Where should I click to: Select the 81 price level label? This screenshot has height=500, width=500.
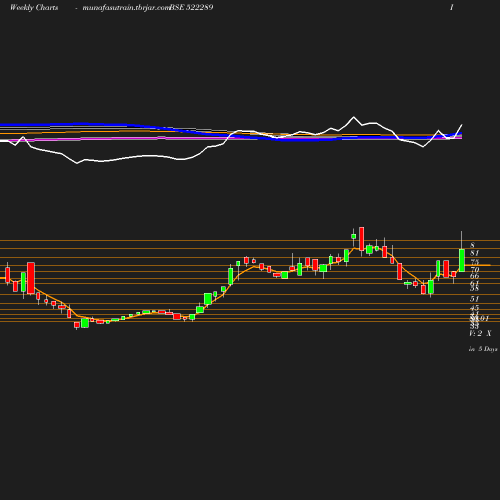475,253
